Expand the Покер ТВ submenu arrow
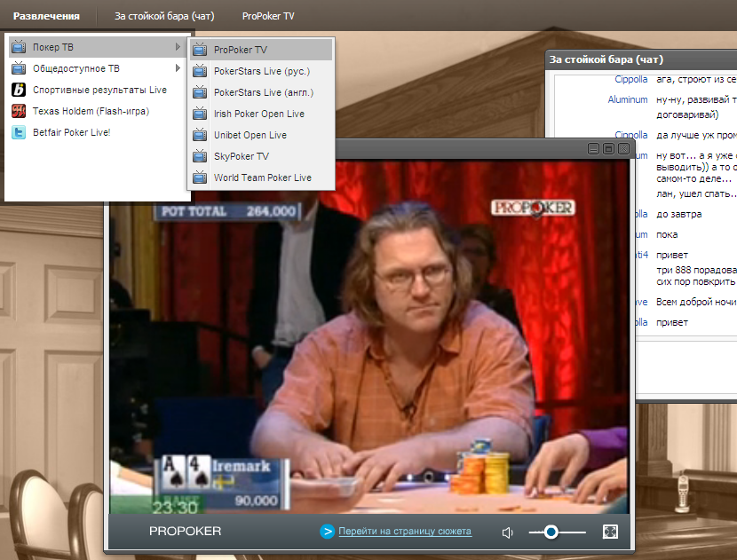The width and height of the screenshot is (737, 560). click(178, 47)
